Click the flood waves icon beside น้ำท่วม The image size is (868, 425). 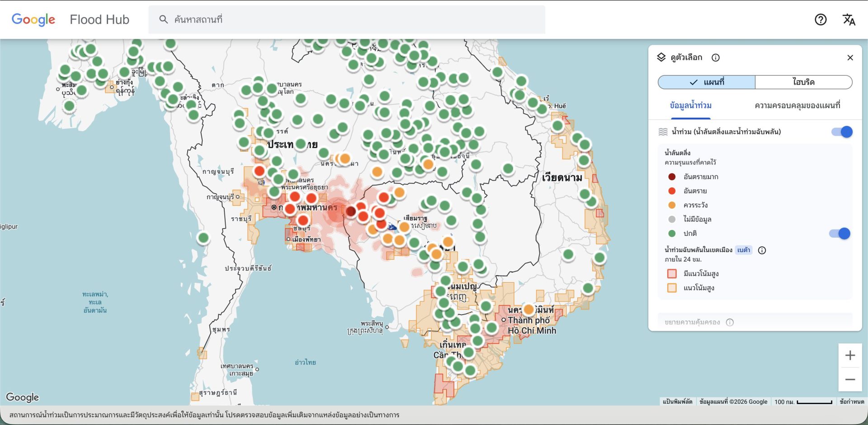pos(663,132)
